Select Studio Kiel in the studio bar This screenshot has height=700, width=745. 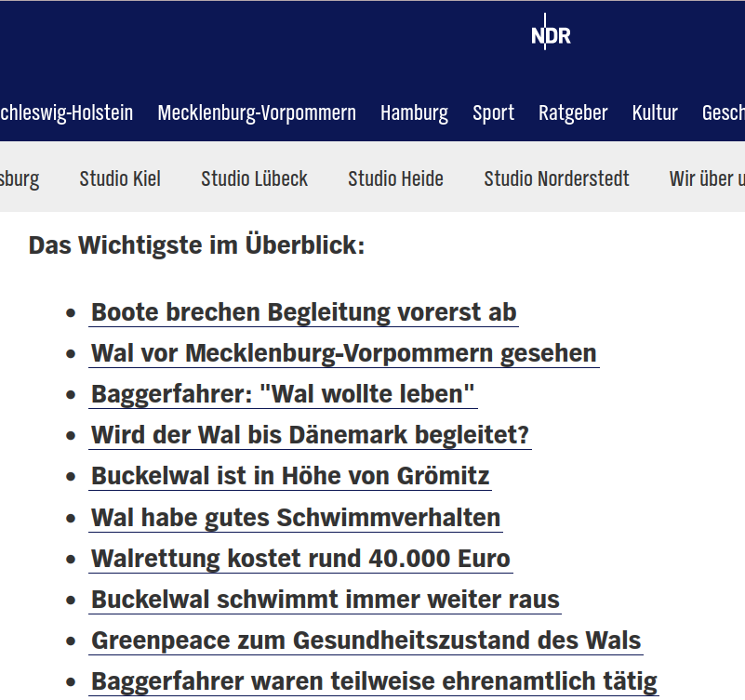(119, 178)
